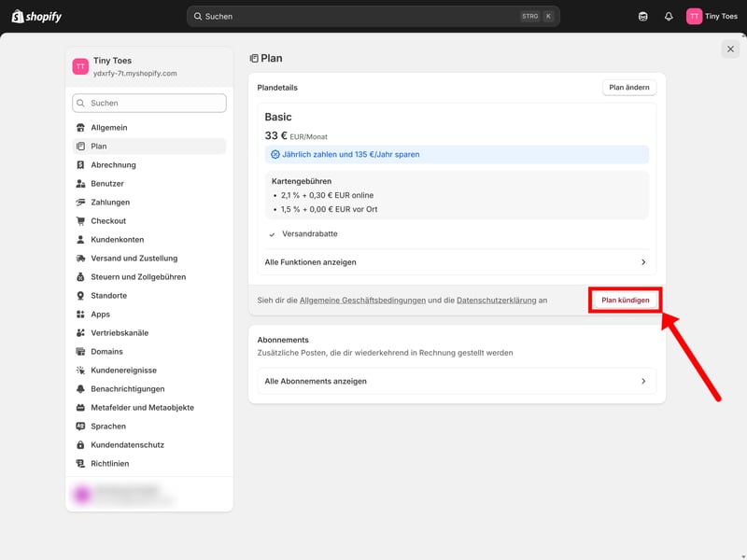The width and height of the screenshot is (747, 560).
Task: Go to Versand und Zustellung settings
Action: pyautogui.click(x=134, y=259)
